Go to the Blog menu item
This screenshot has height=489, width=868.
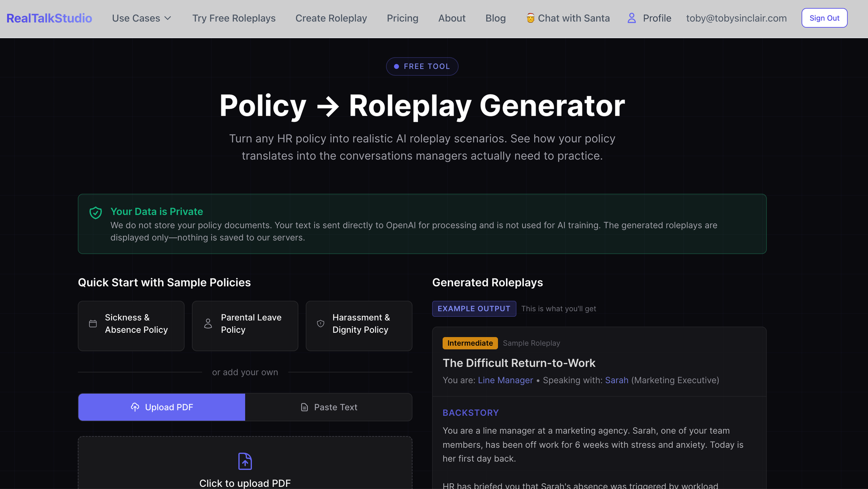[x=495, y=18]
